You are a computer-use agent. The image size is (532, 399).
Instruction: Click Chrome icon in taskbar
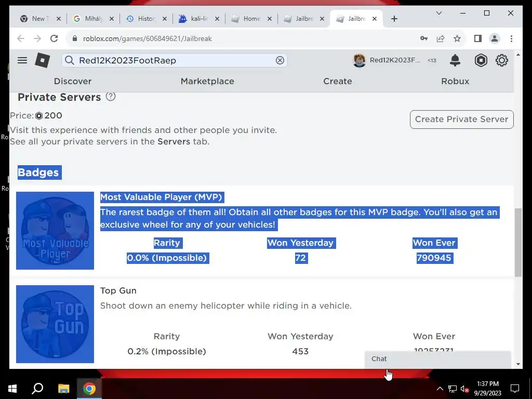click(89, 389)
